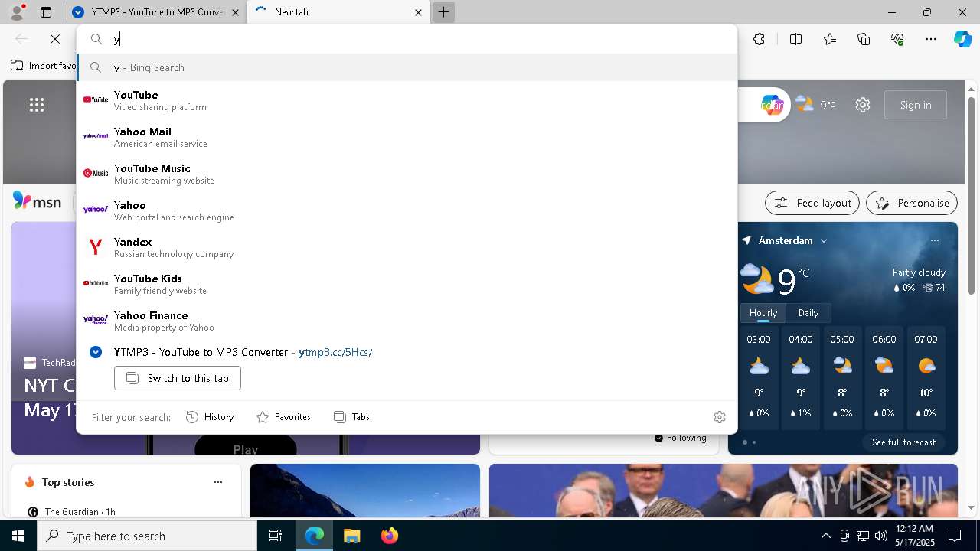Open the Favorites star toolbar icon
980x551 pixels.
pyautogui.click(x=830, y=39)
